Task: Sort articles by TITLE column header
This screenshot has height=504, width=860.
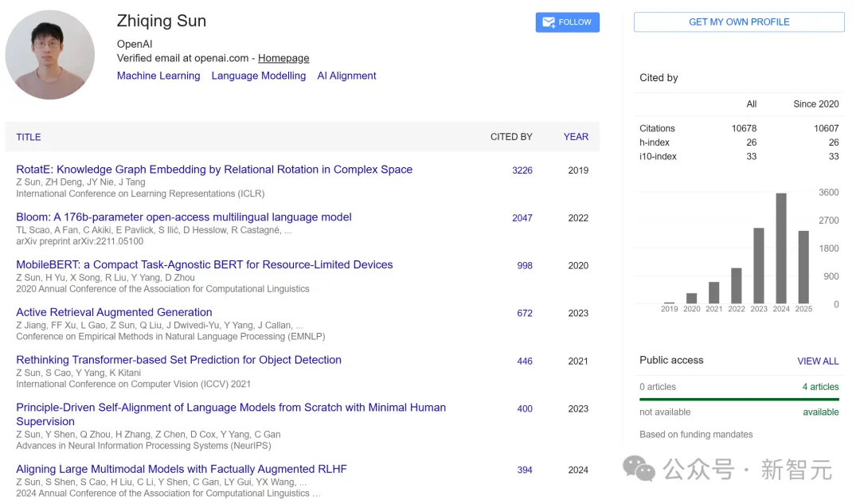Action: (29, 137)
